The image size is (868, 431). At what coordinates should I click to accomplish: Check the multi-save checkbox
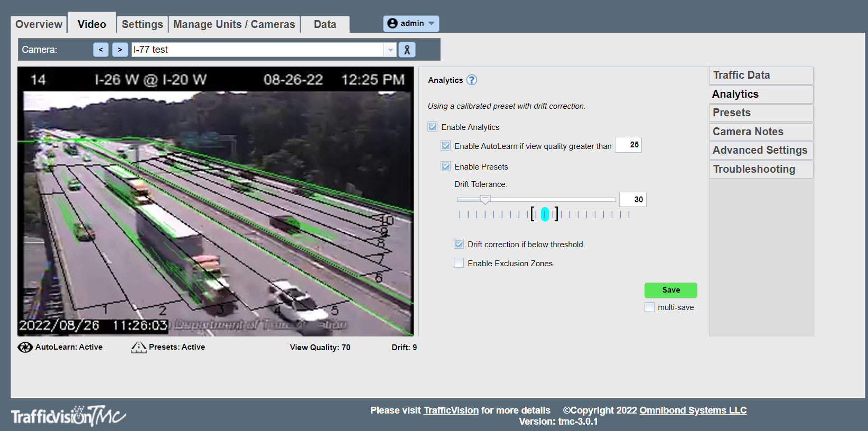coord(650,307)
